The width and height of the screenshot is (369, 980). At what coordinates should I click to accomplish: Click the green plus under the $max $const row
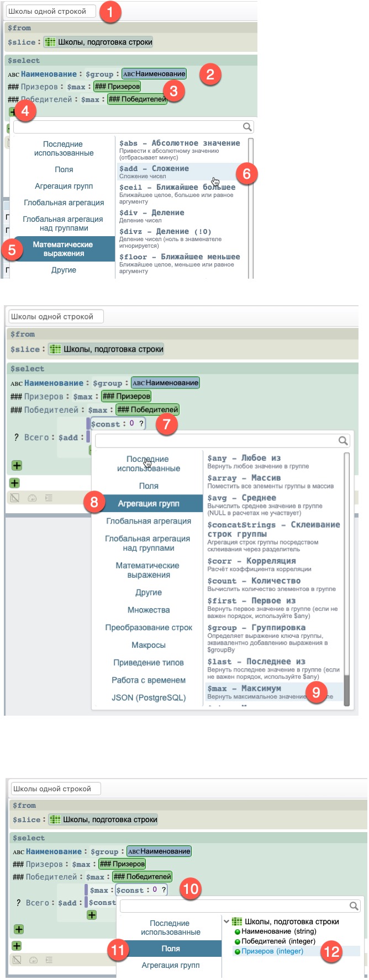[x=92, y=915]
